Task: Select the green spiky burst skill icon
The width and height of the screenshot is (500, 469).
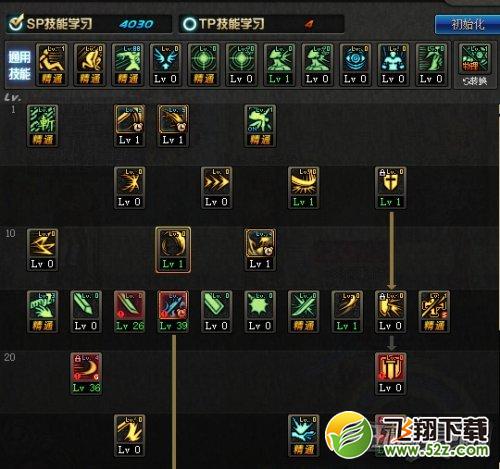Action: (260, 312)
